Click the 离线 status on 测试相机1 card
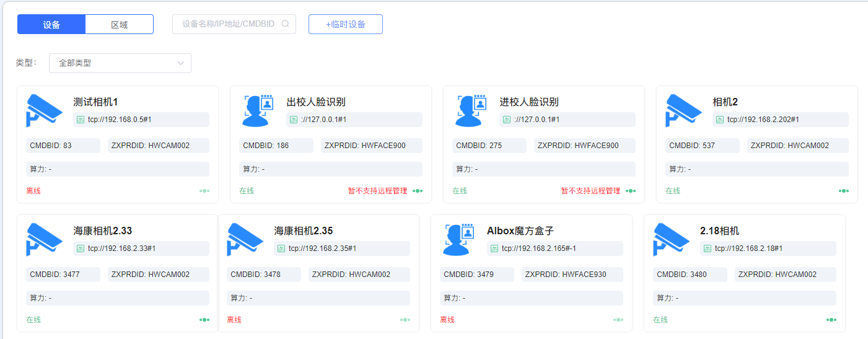 [33, 191]
